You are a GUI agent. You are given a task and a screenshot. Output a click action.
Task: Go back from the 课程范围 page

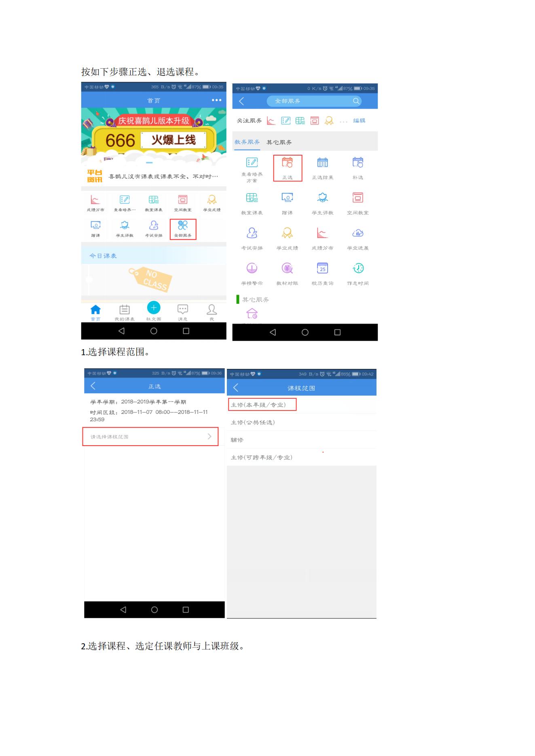[x=236, y=388]
